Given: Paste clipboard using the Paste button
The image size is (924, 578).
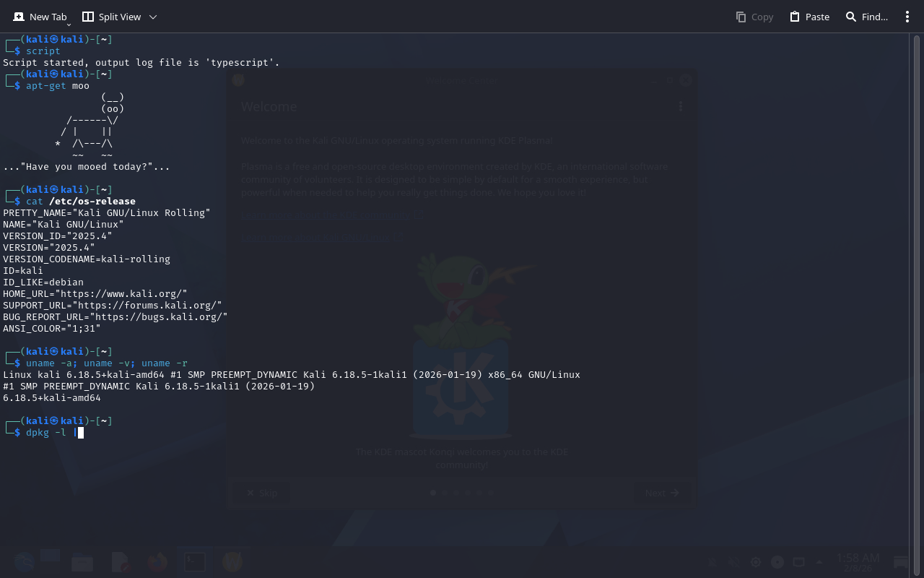Looking at the screenshot, I should pos(809,17).
